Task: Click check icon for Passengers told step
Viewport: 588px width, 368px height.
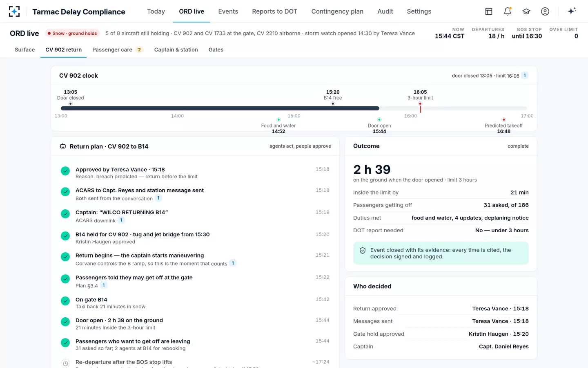Action: 65,279
